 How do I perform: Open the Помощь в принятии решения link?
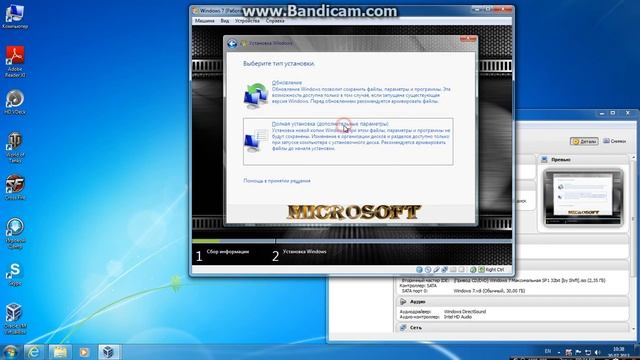[x=277, y=181]
